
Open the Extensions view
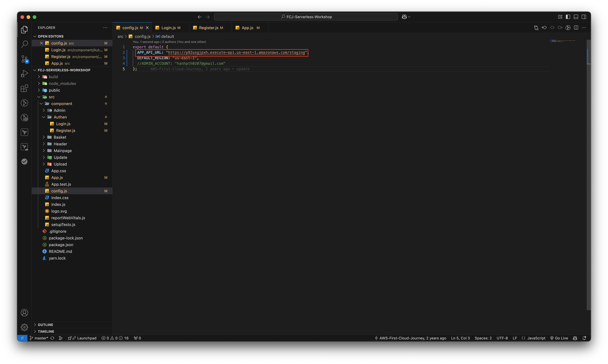pyautogui.click(x=24, y=88)
